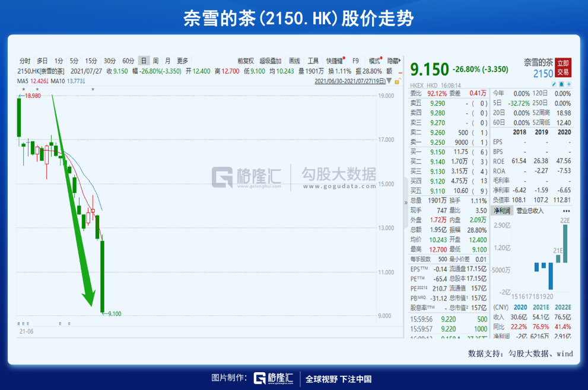Viewport: 588px width, 390px height.
Task: Click the 最高 12.700 value
Action: [438, 249]
